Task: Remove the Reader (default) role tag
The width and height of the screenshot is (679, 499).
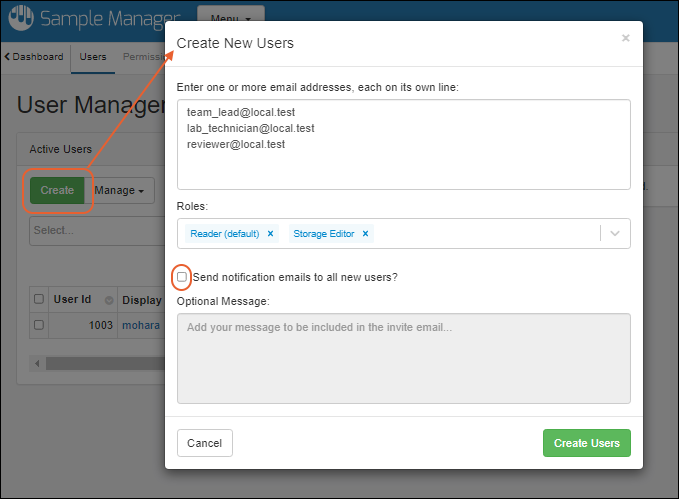Action: [270, 234]
